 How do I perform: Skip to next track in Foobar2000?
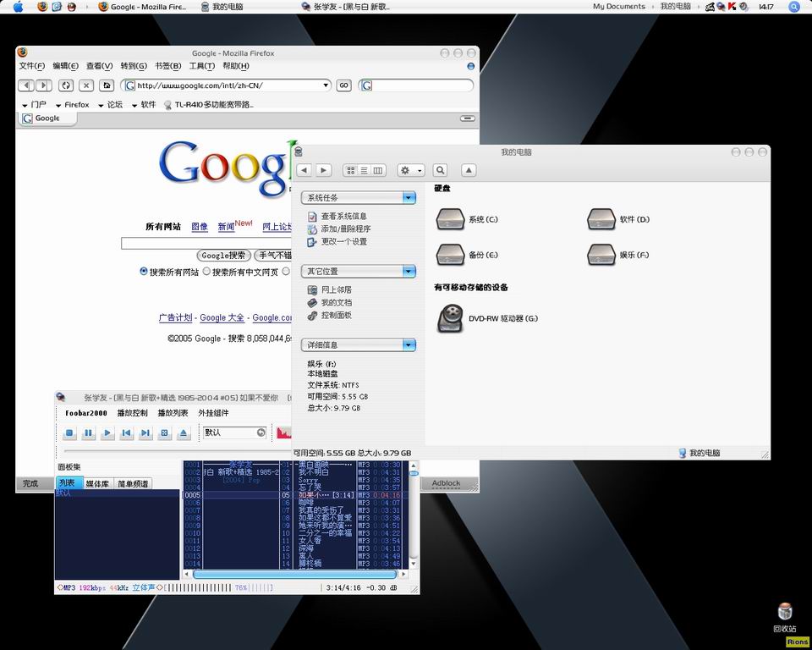click(x=145, y=433)
